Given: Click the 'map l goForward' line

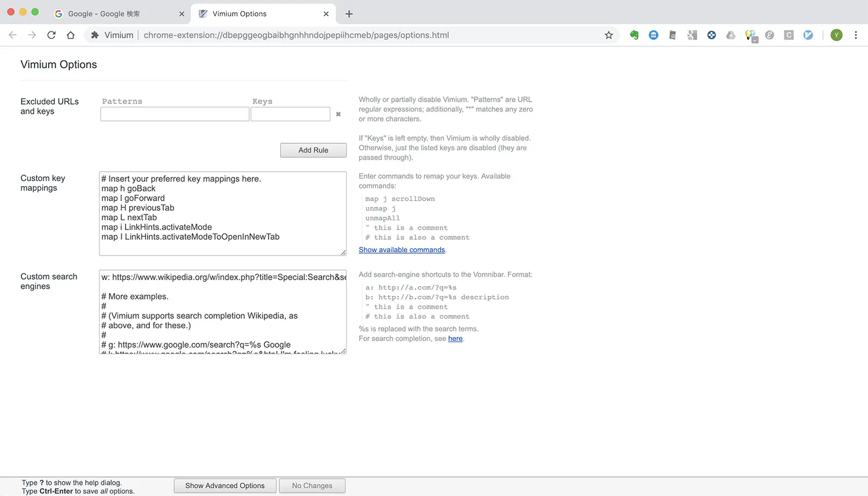Looking at the screenshot, I should pos(133,198).
